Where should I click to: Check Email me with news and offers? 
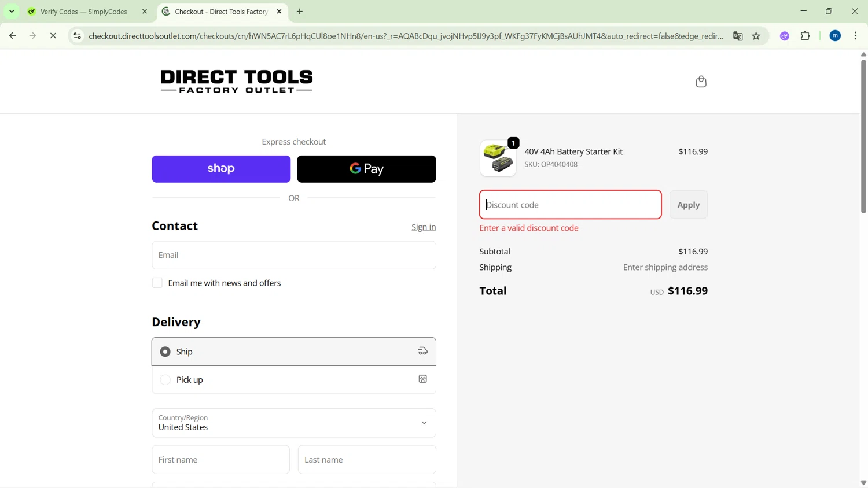(x=157, y=283)
